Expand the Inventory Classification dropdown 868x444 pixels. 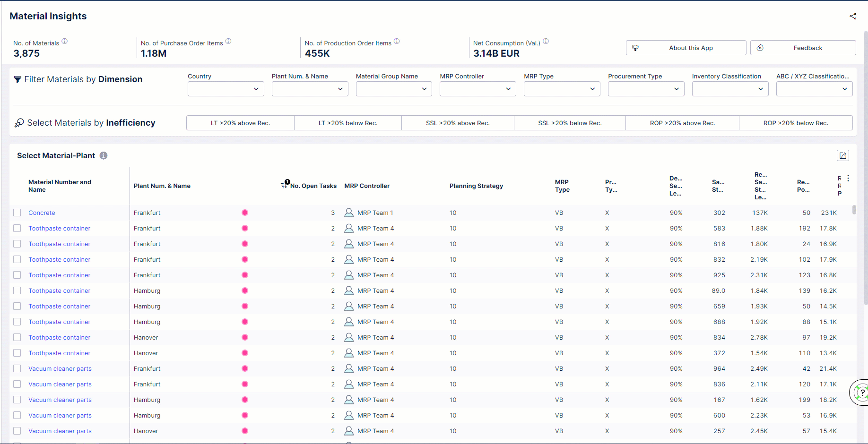[730, 89]
